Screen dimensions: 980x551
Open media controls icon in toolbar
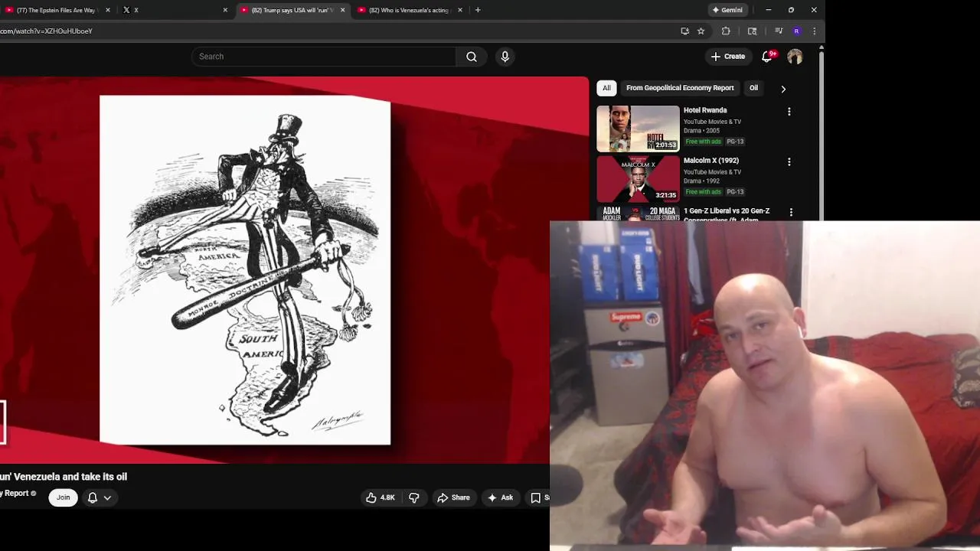779,31
